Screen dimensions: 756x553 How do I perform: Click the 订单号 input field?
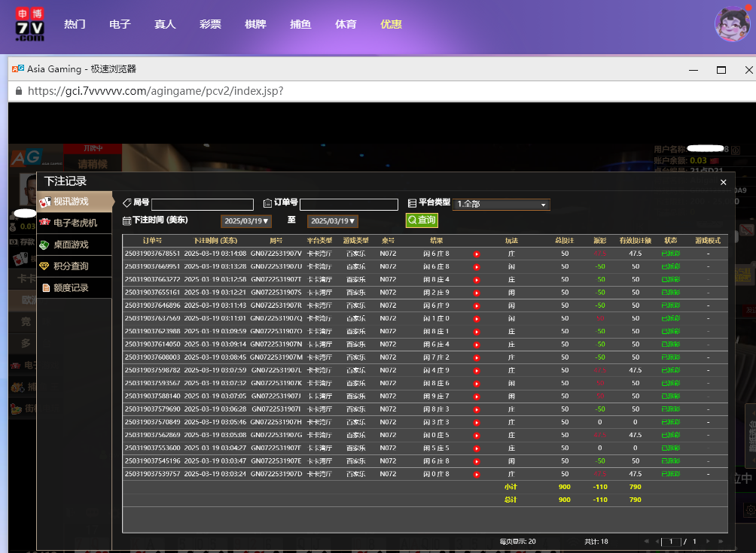click(349, 205)
